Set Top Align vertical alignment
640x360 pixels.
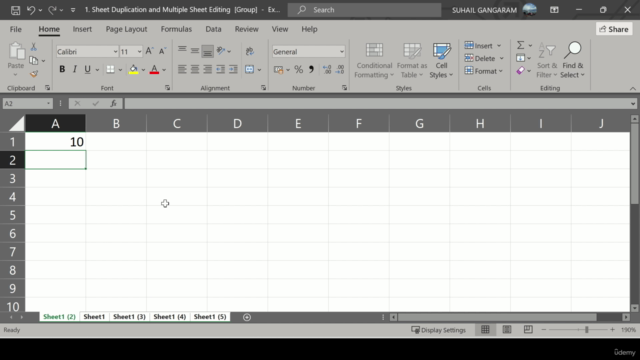182,51
